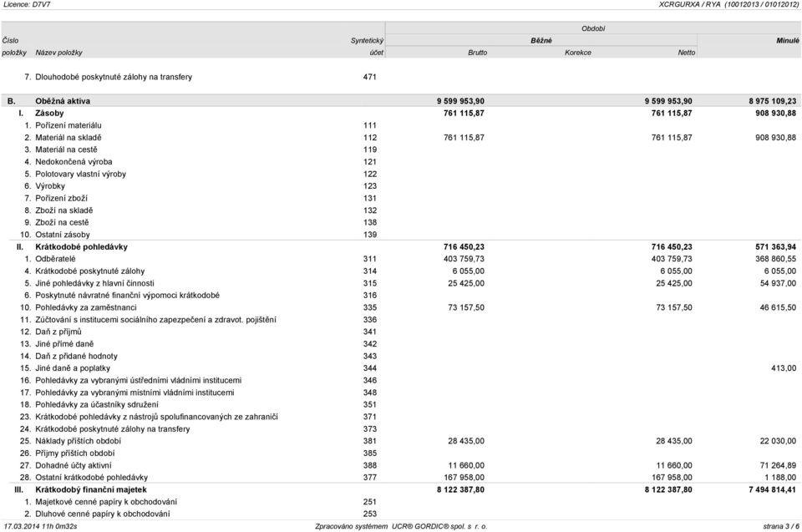Click brutto value 167 958,00

pyautogui.click(x=464, y=477)
